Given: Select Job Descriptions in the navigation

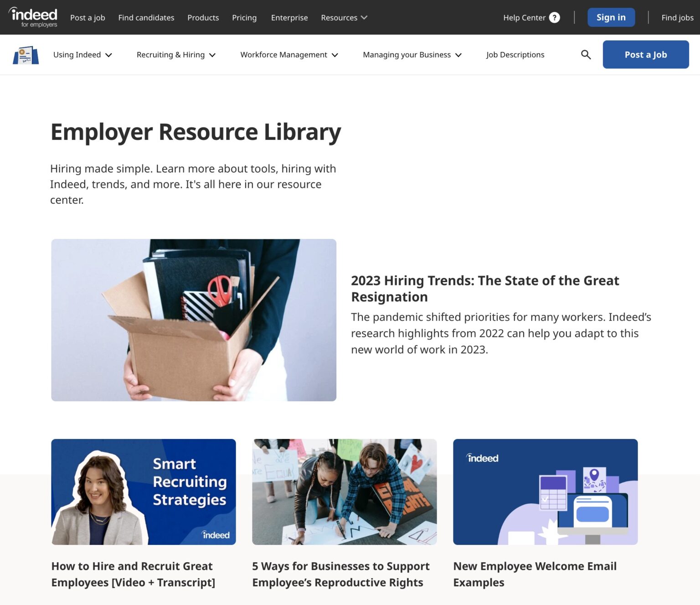Looking at the screenshot, I should (x=515, y=54).
